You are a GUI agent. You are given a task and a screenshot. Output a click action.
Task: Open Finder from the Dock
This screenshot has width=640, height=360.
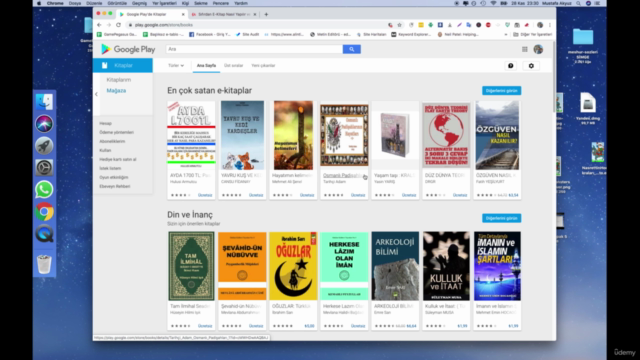point(44,102)
